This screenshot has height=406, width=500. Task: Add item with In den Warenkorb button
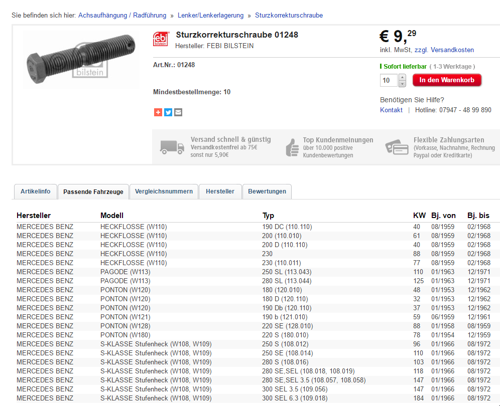tap(447, 80)
